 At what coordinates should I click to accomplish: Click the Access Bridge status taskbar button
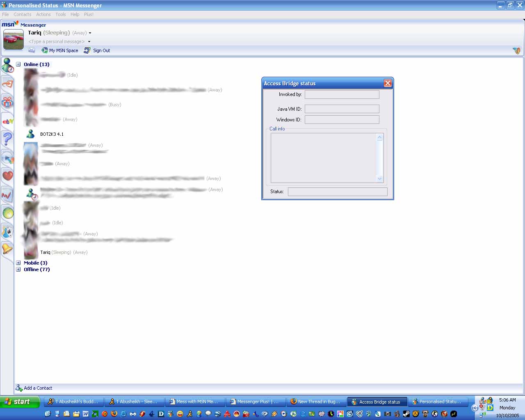[377, 402]
